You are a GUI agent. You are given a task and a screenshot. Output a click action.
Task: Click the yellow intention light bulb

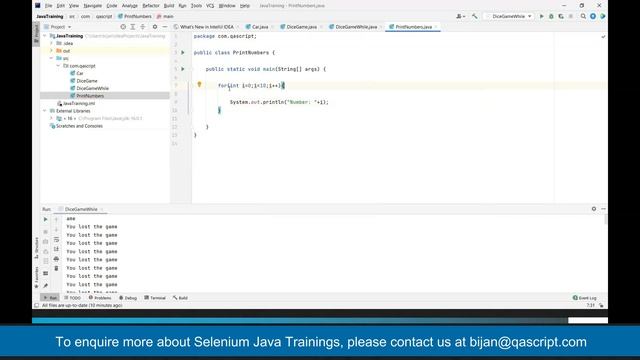point(199,84)
